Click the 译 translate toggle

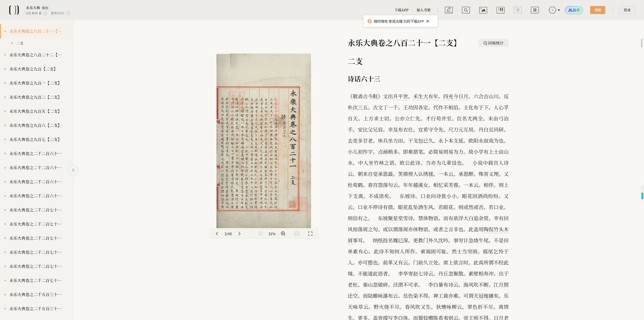point(517,10)
